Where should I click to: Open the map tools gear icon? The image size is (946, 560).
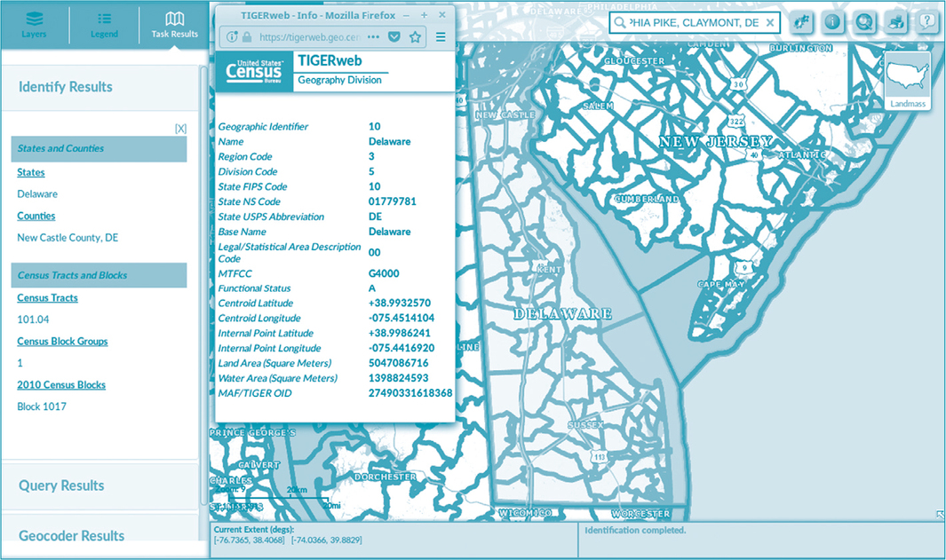(803, 23)
